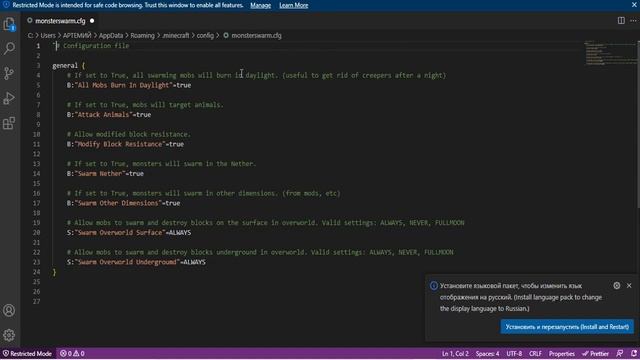Click Prettier status bar item
The image size is (640, 360).
tap(596, 353)
